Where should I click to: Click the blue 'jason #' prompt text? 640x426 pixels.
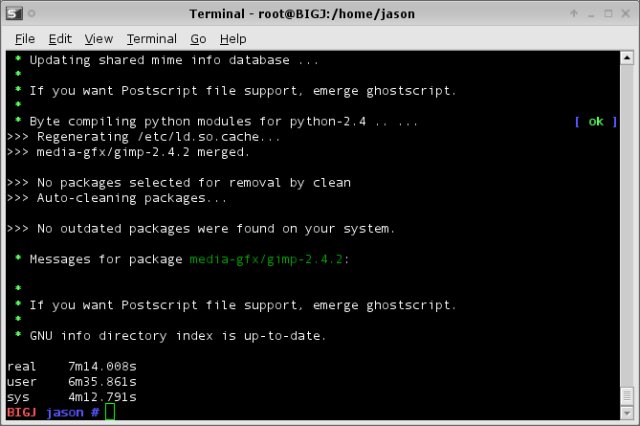73,413
